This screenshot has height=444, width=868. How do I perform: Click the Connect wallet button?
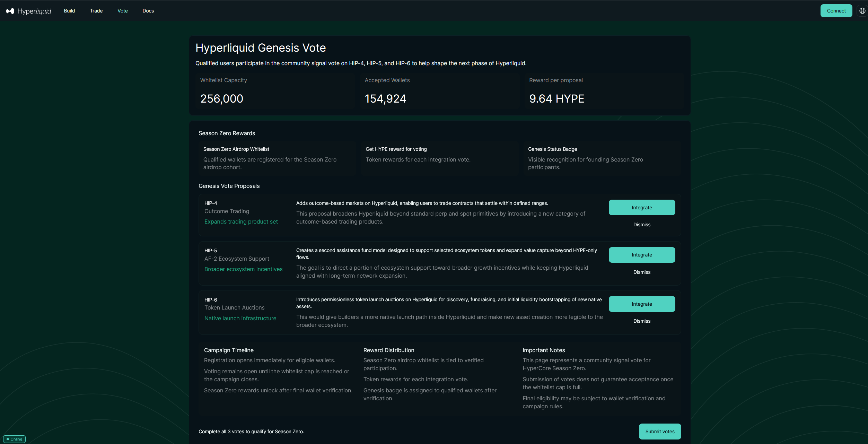point(836,11)
